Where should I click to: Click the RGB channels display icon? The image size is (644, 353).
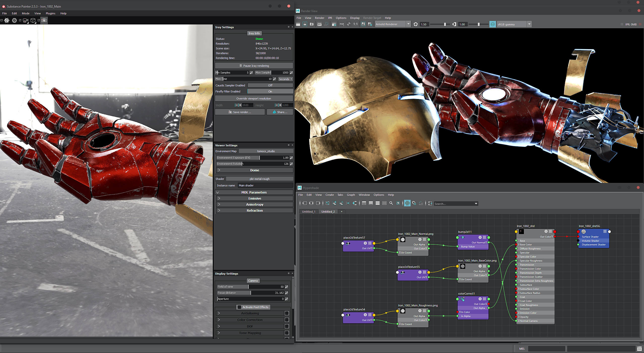tap(342, 24)
